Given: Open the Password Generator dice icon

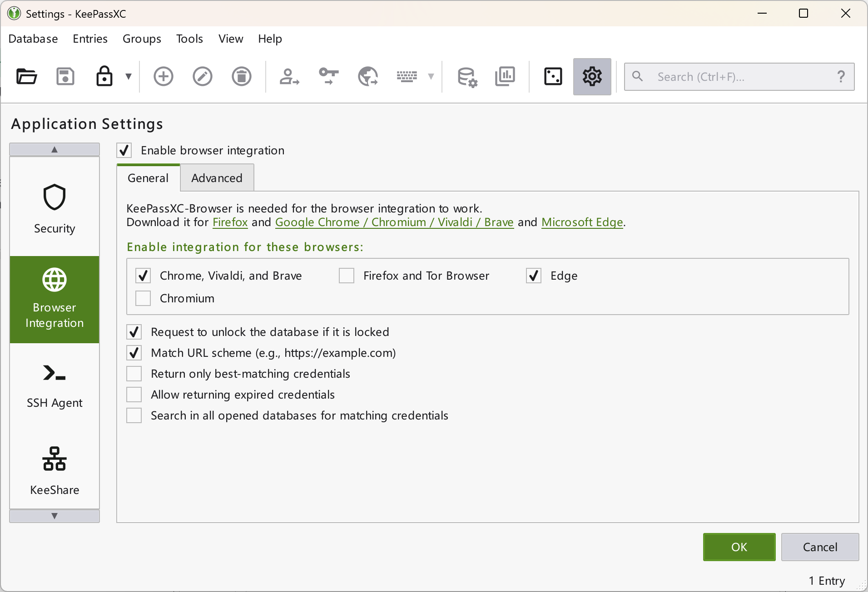Looking at the screenshot, I should [553, 76].
